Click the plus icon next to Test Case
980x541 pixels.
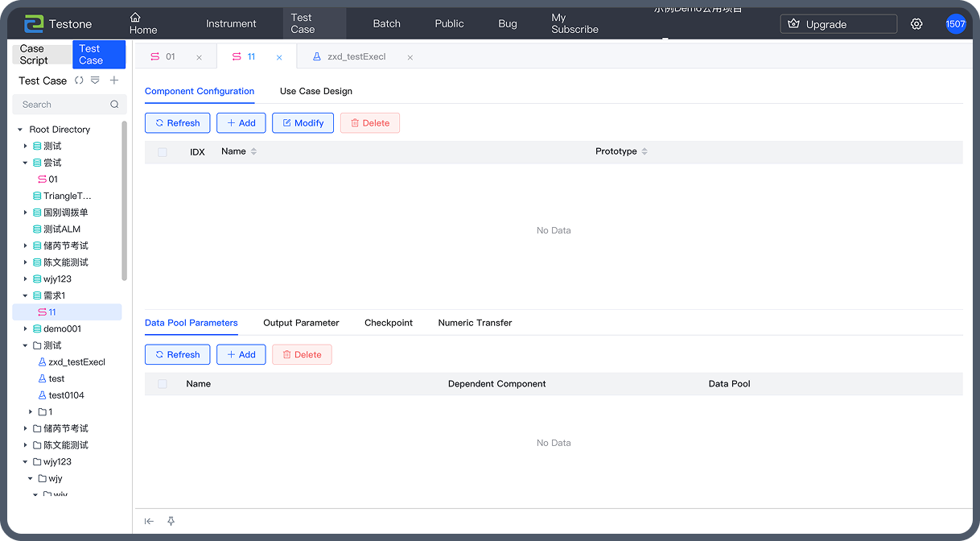coord(114,81)
